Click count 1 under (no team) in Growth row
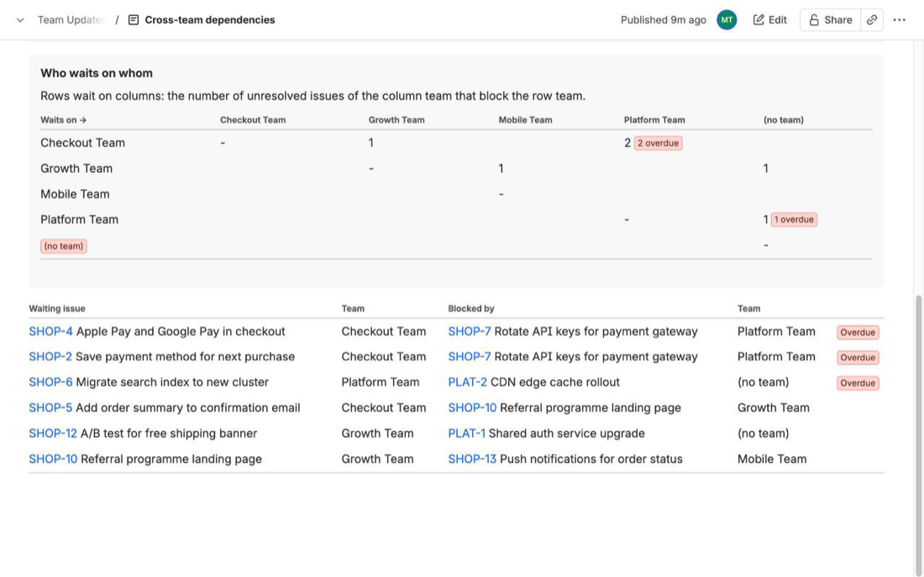924x577 pixels. [x=765, y=168]
